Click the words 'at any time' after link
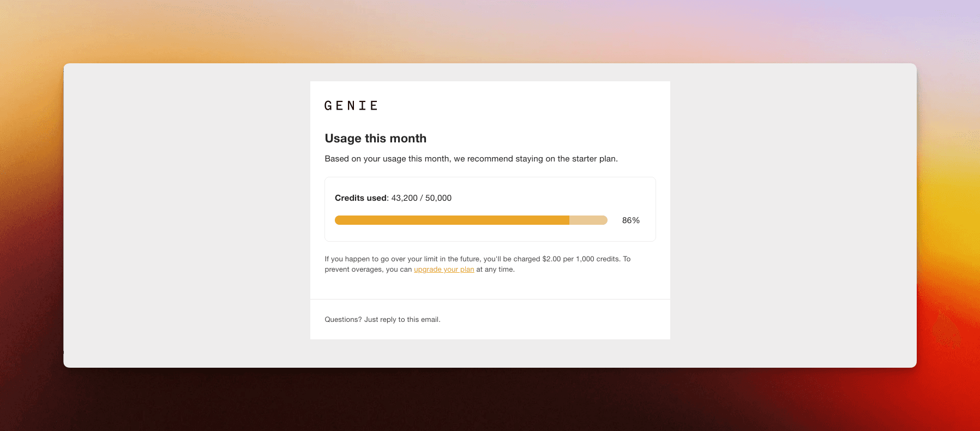This screenshot has width=980, height=431. coord(495,270)
